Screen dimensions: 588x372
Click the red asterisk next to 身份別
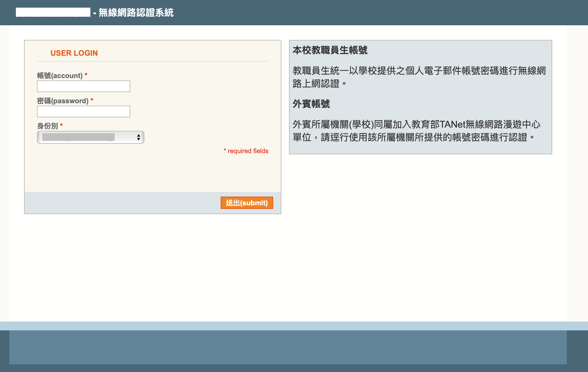tap(61, 125)
